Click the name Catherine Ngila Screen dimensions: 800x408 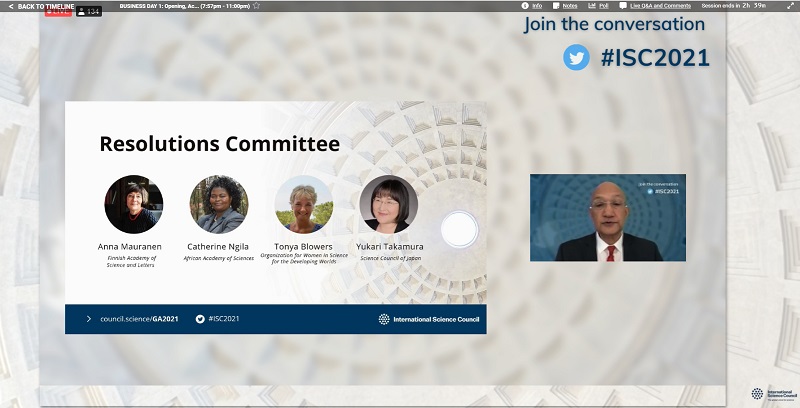tap(218, 246)
